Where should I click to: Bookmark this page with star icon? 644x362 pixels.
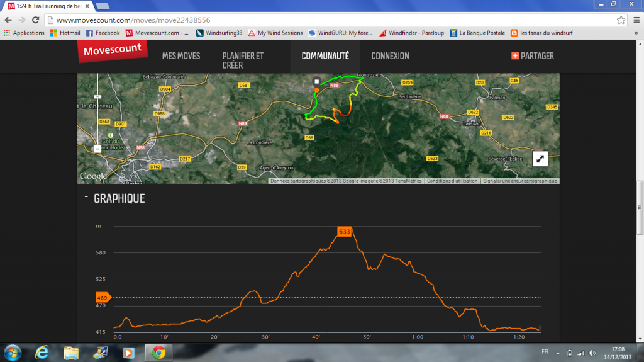point(621,20)
